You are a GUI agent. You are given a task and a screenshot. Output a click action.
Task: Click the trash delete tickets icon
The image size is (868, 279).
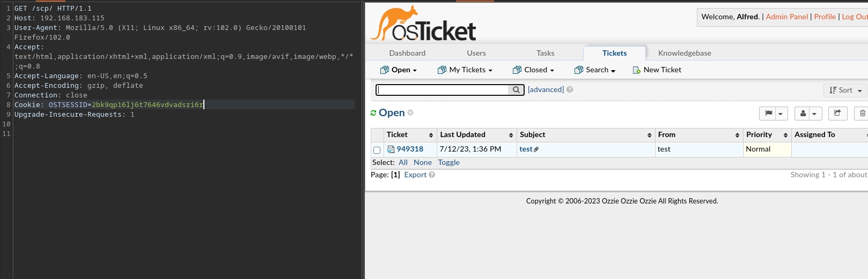[862, 114]
